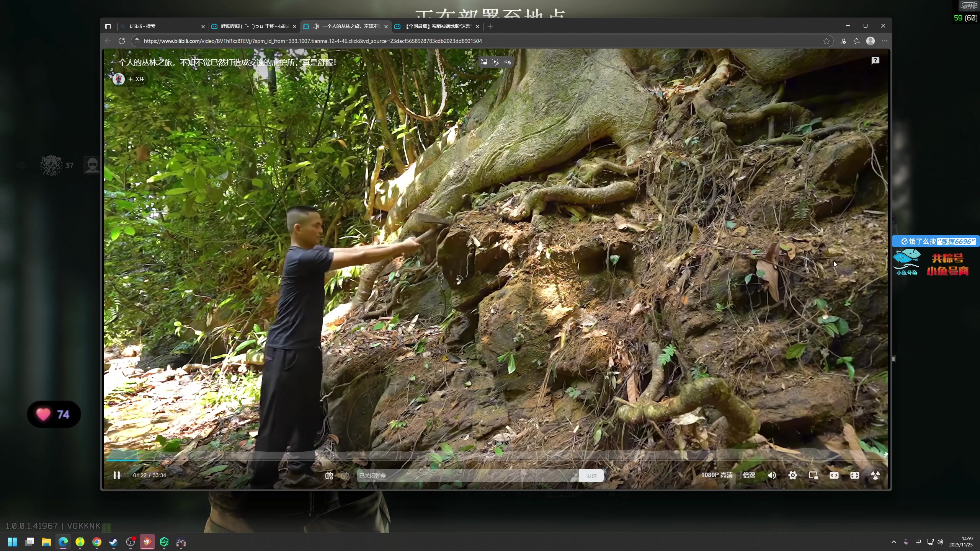Switch to the 希腊神话地图 tab
The width and height of the screenshot is (980, 551).
(436, 26)
